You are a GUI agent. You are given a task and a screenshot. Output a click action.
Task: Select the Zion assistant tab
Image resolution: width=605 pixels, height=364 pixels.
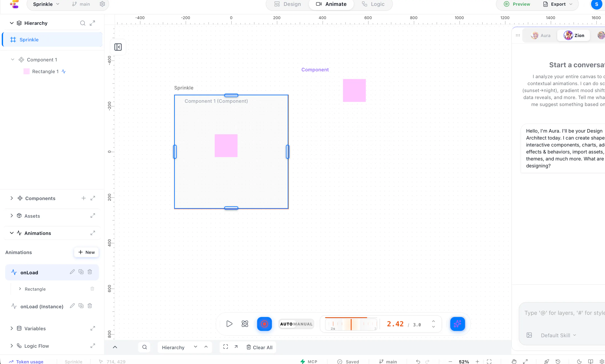tap(574, 35)
